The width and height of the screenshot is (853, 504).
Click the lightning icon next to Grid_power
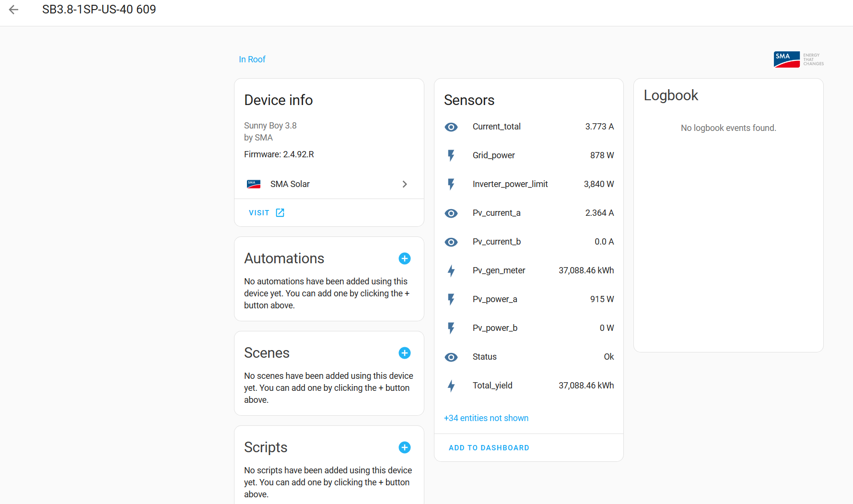click(451, 155)
